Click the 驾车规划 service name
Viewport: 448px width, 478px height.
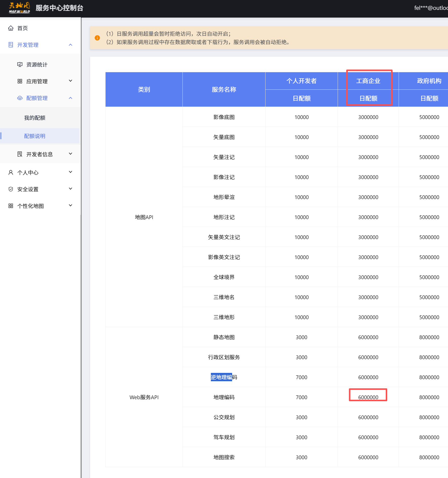point(224,437)
